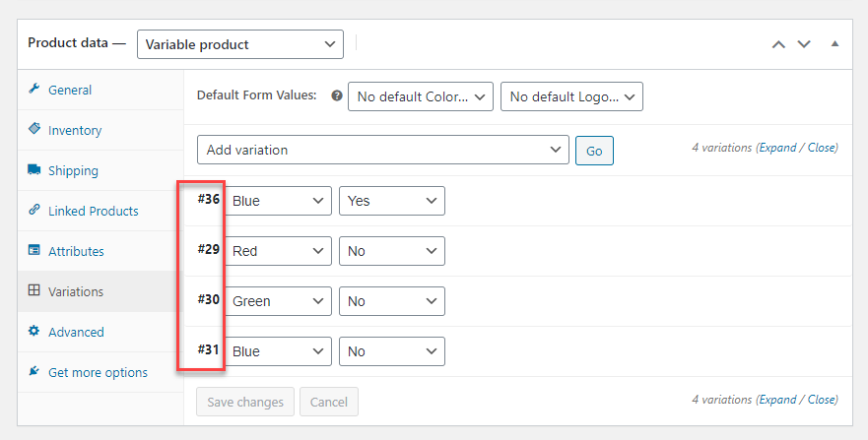Click the variation ID #29
The image size is (868, 440).
coord(209,249)
